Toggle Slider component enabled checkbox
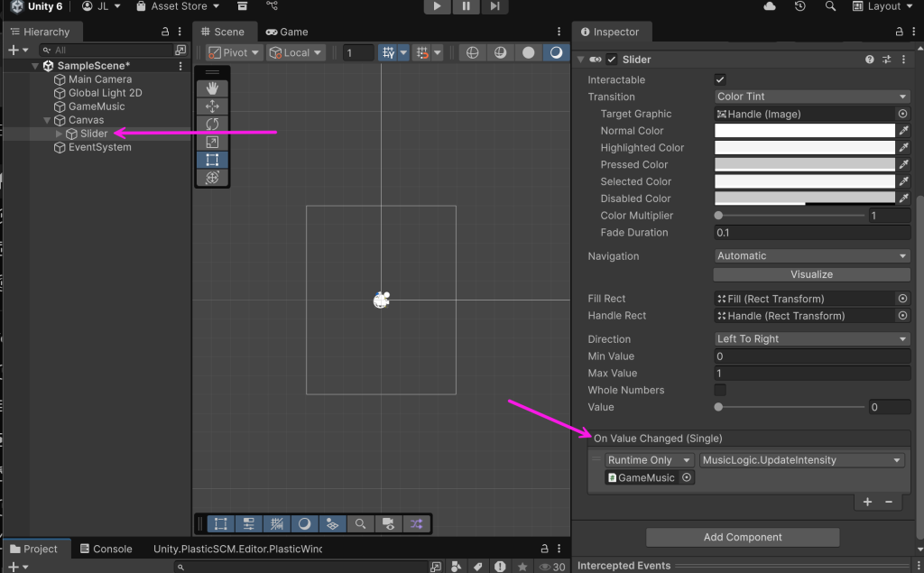Image resolution: width=924 pixels, height=573 pixels. pyautogui.click(x=612, y=60)
